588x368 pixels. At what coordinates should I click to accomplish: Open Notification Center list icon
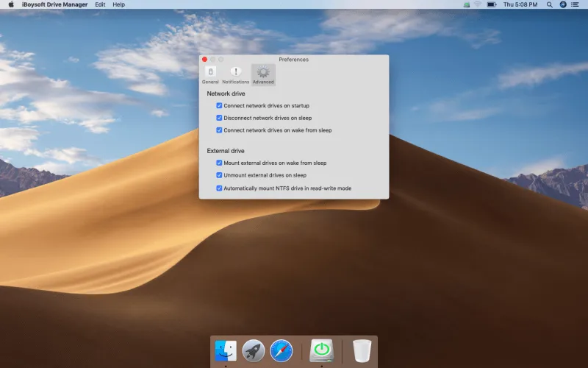(x=575, y=4)
